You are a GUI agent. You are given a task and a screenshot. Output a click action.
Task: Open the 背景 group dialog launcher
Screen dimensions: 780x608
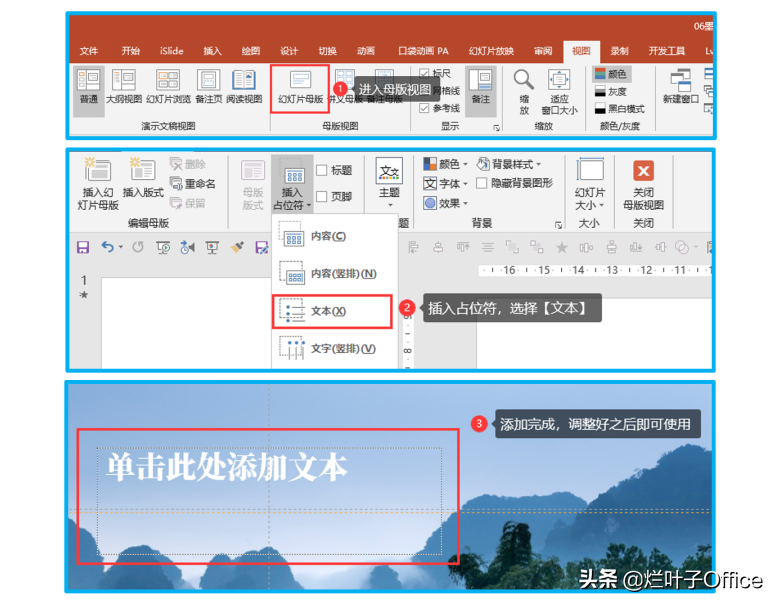click(x=558, y=225)
